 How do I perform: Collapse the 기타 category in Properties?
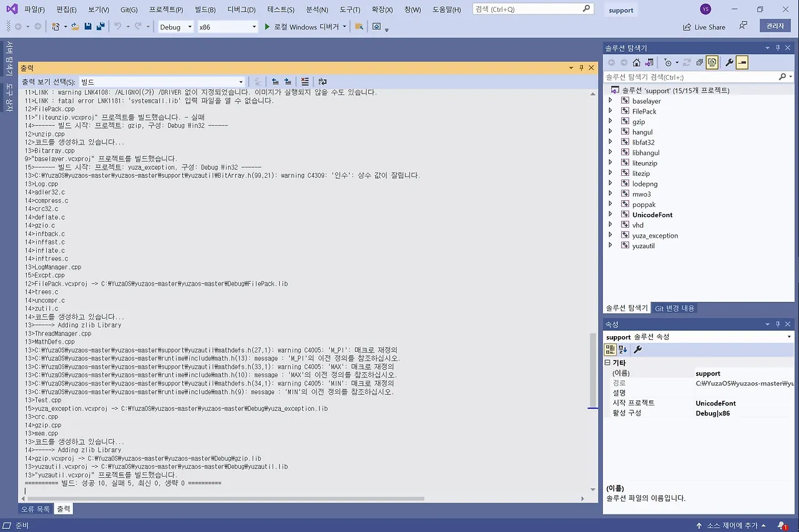607,362
